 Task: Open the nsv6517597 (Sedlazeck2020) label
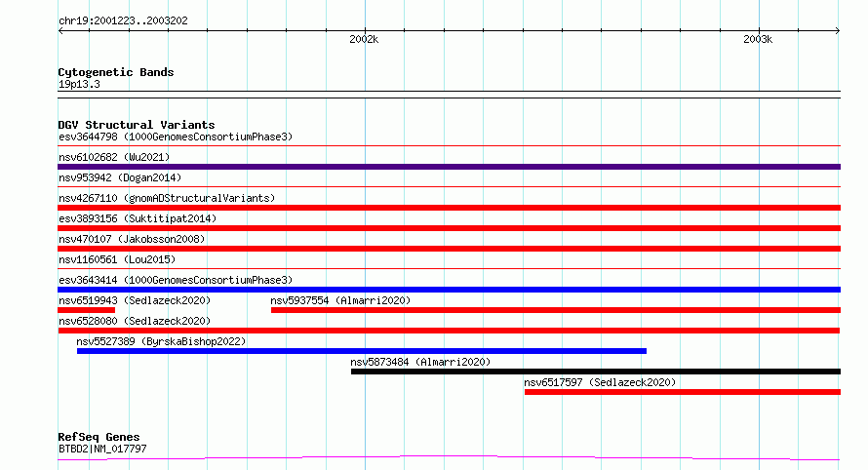[x=600, y=382]
